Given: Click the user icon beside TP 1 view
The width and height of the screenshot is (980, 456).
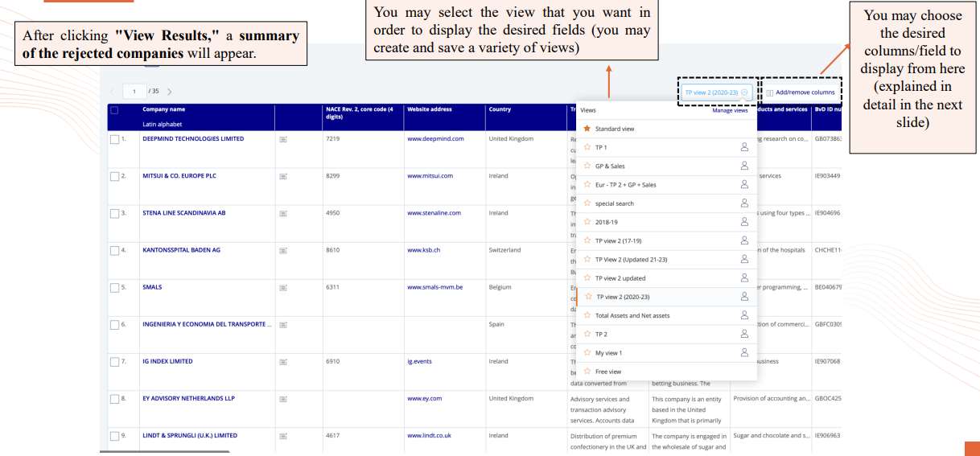Looking at the screenshot, I should tap(743, 147).
